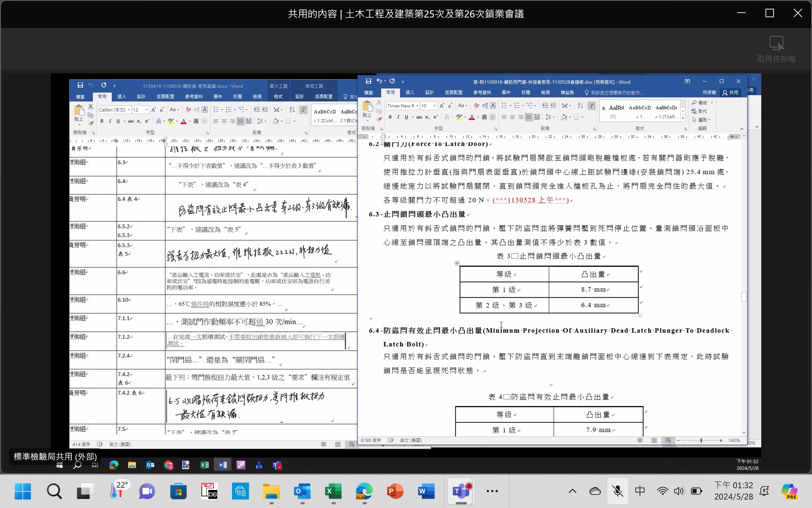812x508 pixels.
Task: Open phonetic guide 中 icon in right Word window
Action: (485, 106)
